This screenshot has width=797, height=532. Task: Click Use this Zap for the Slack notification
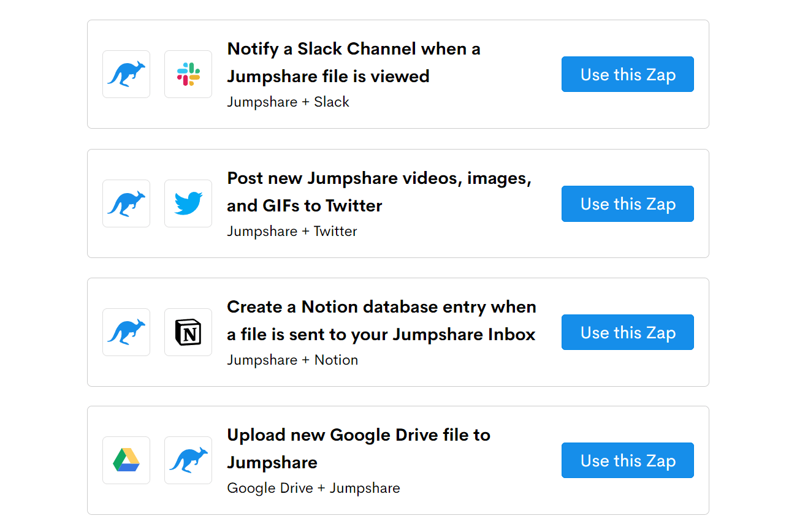(627, 74)
